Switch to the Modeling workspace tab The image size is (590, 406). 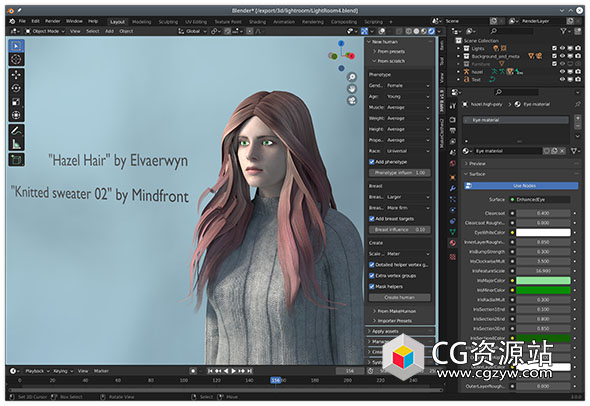pyautogui.click(x=141, y=22)
